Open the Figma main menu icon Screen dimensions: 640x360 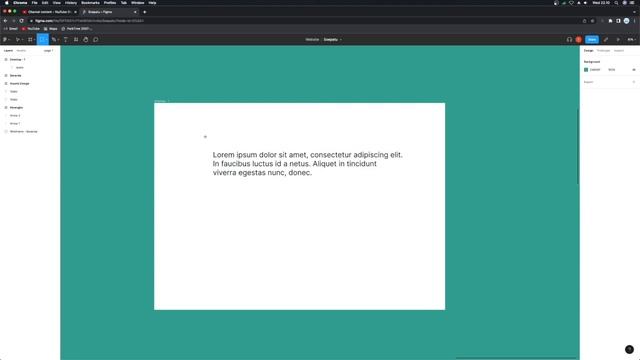[5, 40]
